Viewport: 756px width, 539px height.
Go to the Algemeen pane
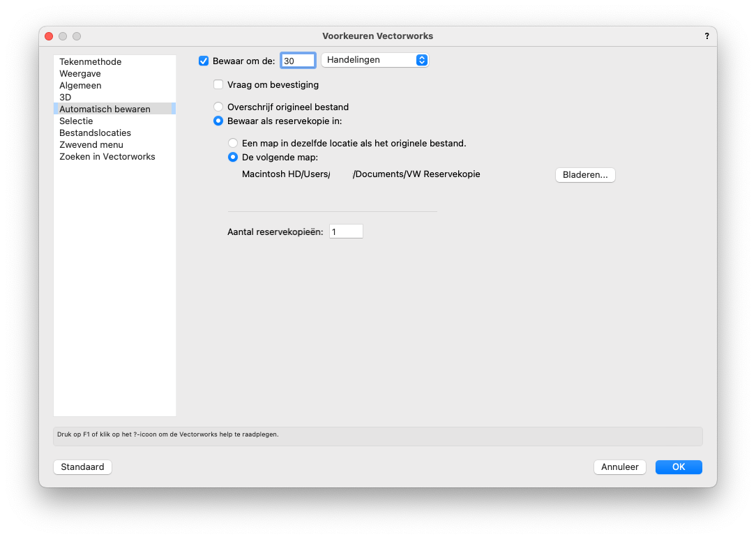(x=115, y=85)
